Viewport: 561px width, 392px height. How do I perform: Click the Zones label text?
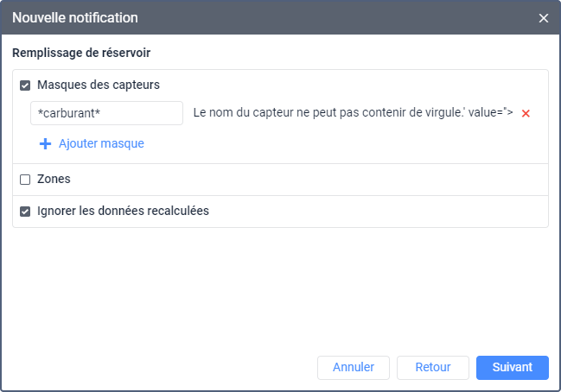coord(54,179)
